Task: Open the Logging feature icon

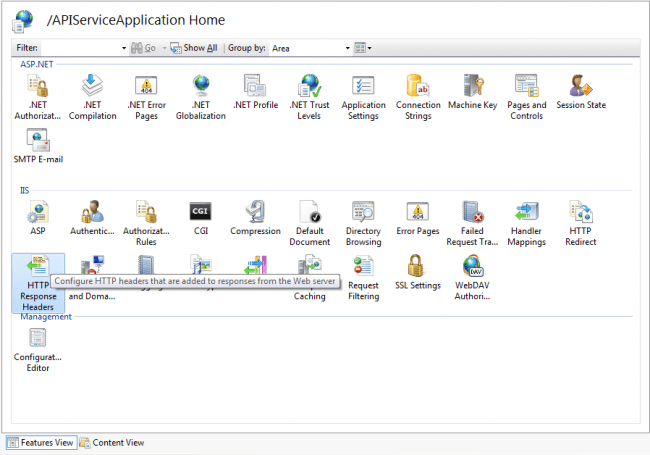Action: 146,265
